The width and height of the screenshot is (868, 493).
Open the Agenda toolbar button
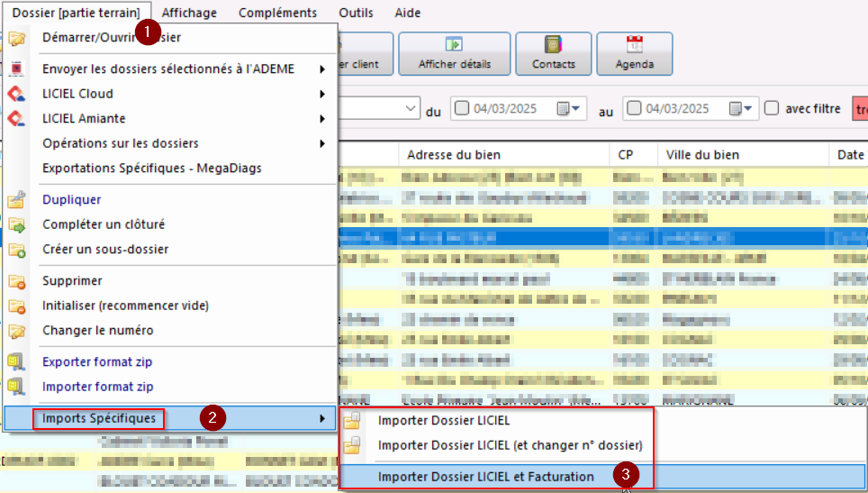tap(635, 45)
